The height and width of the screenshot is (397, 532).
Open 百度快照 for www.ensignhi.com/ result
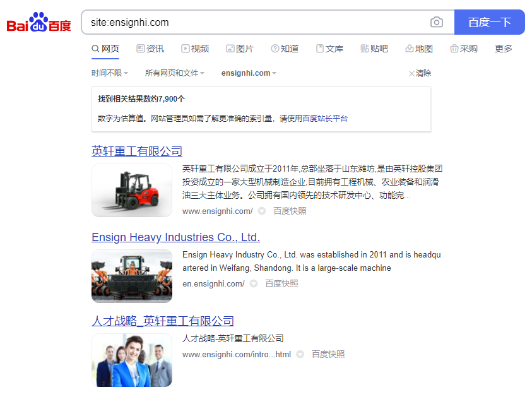click(290, 211)
